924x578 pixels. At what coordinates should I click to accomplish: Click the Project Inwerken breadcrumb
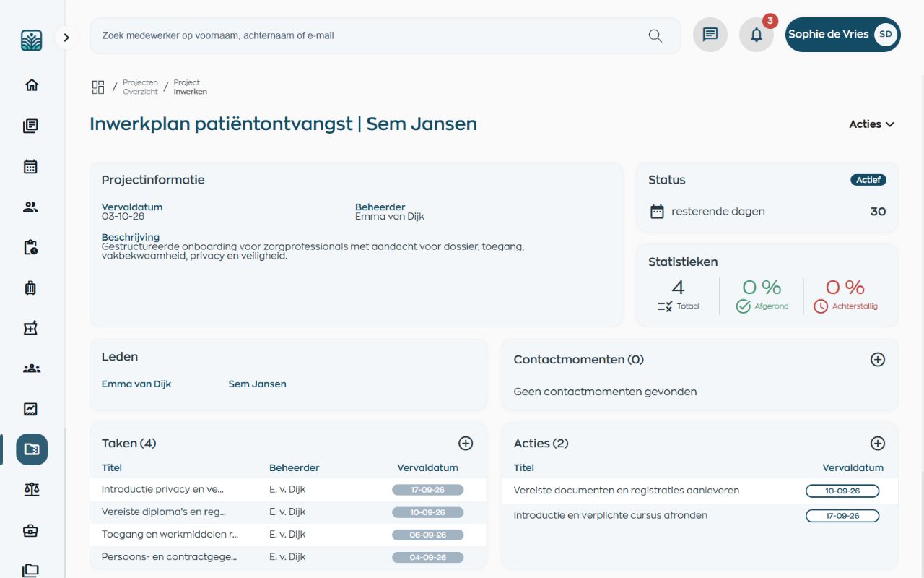pos(191,87)
